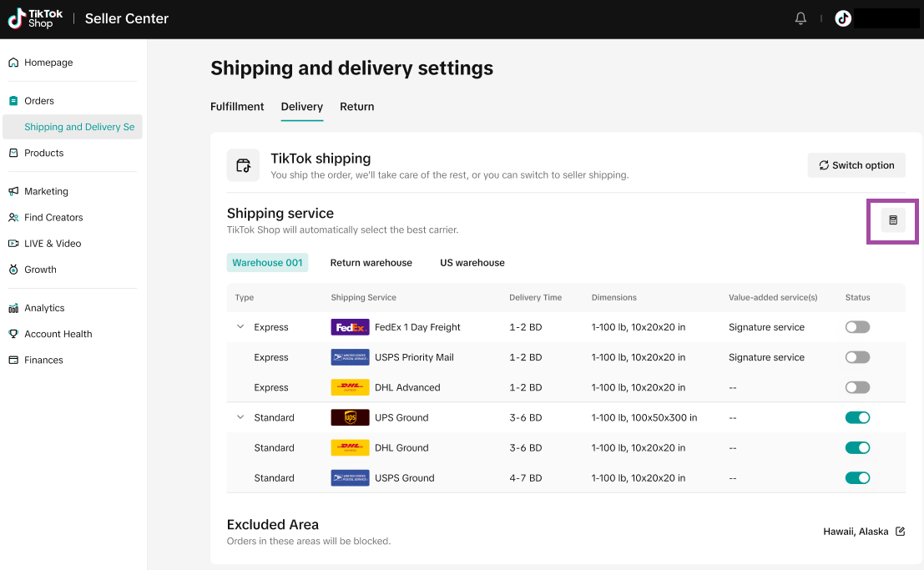Switch to the Return tab
Image resolution: width=924 pixels, height=570 pixels.
(x=357, y=106)
